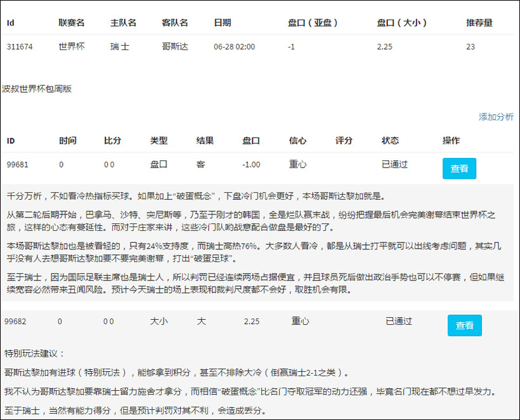This screenshot has width=520, height=420.
Task: Click the 波叔世界杯包周版 label
Action: pyautogui.click(x=37, y=89)
